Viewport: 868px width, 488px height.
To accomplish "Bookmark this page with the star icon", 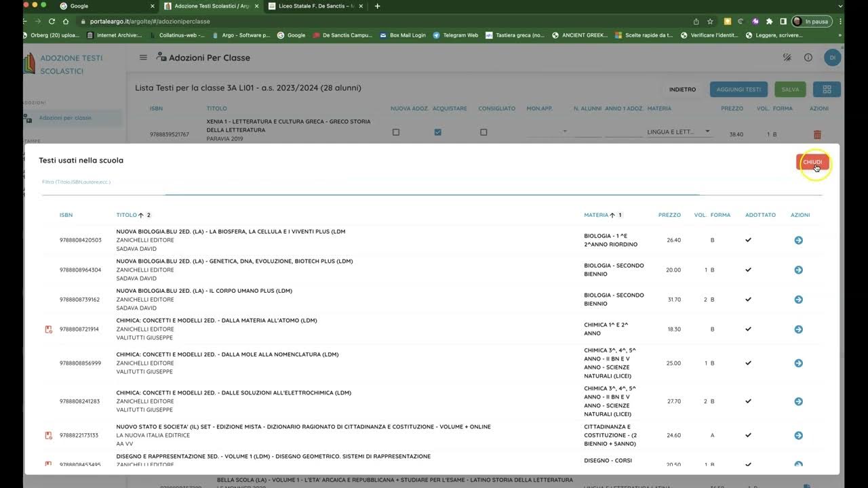I will (x=710, y=21).
